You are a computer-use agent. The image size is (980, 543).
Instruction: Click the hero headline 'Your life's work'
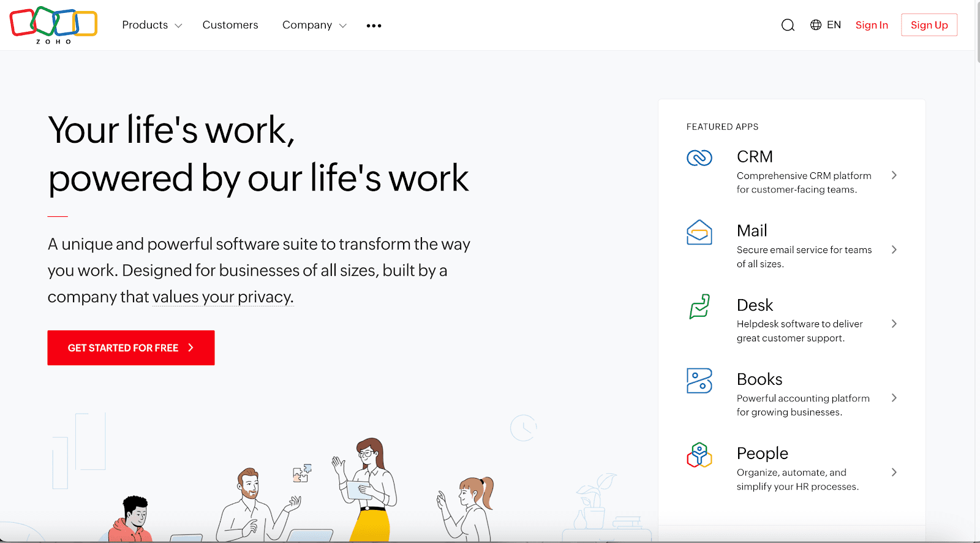pyautogui.click(x=171, y=131)
